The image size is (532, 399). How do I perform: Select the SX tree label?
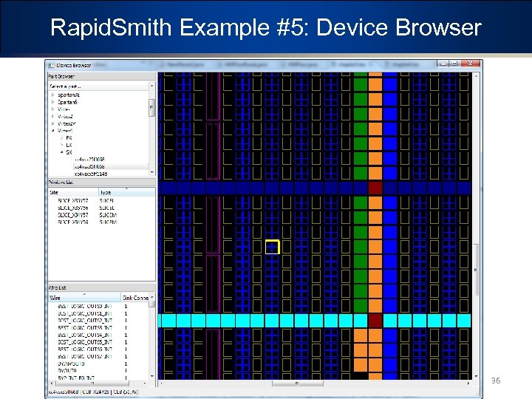coord(69,152)
